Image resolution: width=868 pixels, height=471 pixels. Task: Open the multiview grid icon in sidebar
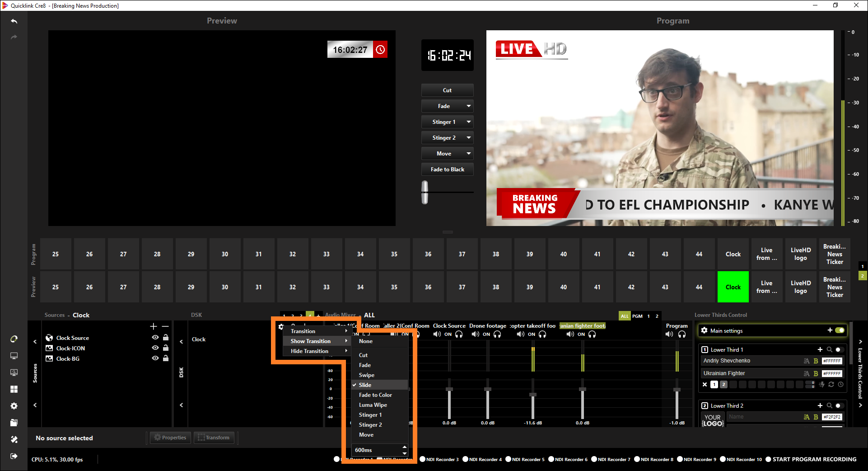tap(14, 389)
